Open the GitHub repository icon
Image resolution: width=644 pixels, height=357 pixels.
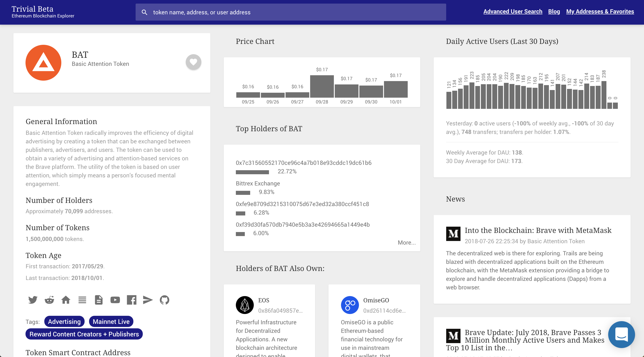point(164,299)
